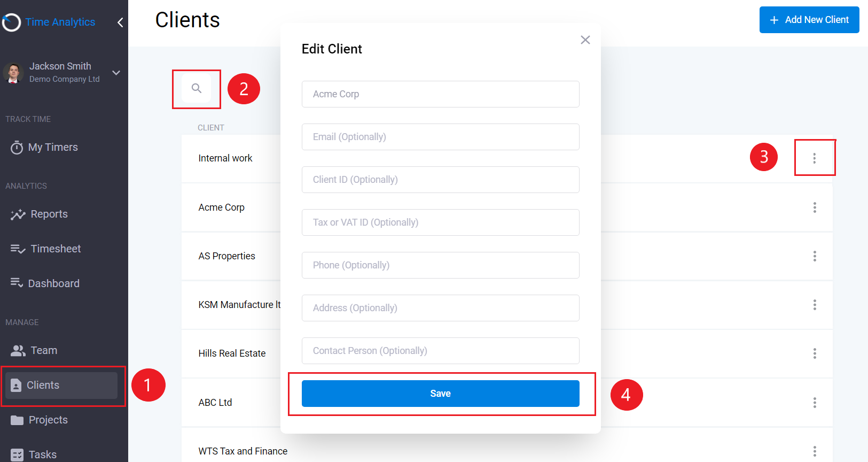Select the Clients icon in sidebar
The width and height of the screenshot is (868, 462).
(x=16, y=385)
